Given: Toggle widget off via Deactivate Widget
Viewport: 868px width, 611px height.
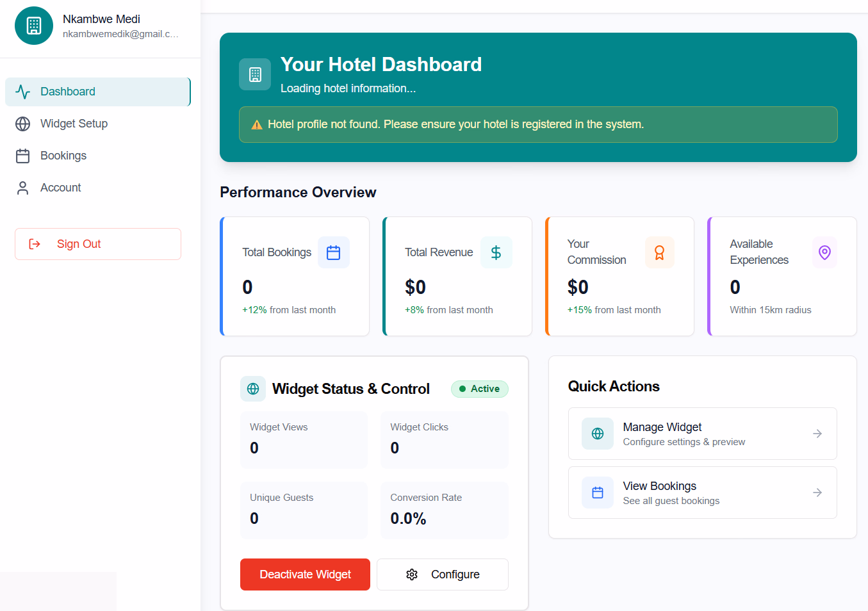Looking at the screenshot, I should pos(305,574).
